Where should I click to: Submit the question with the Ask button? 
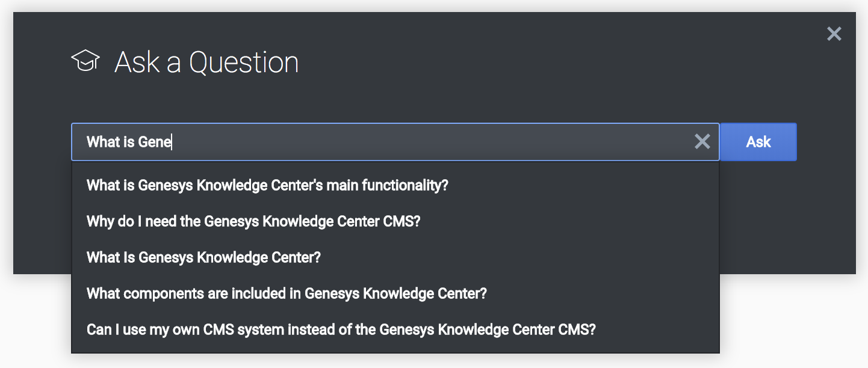[x=758, y=142]
